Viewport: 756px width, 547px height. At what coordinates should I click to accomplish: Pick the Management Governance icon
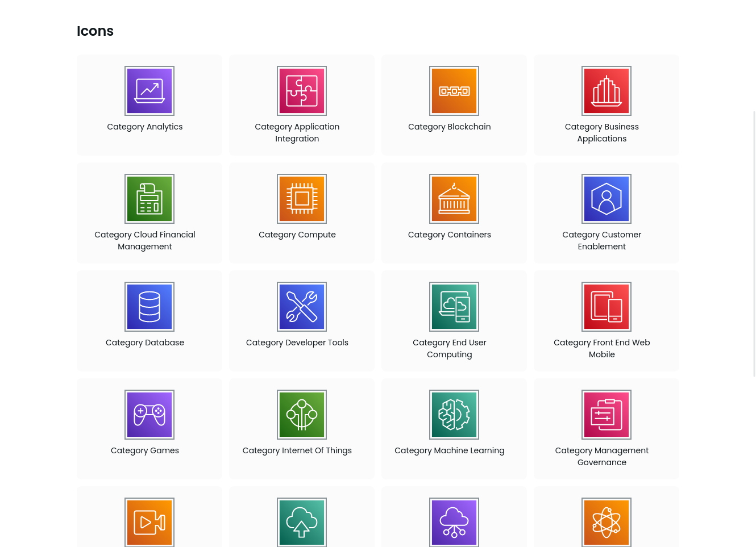[x=607, y=415]
